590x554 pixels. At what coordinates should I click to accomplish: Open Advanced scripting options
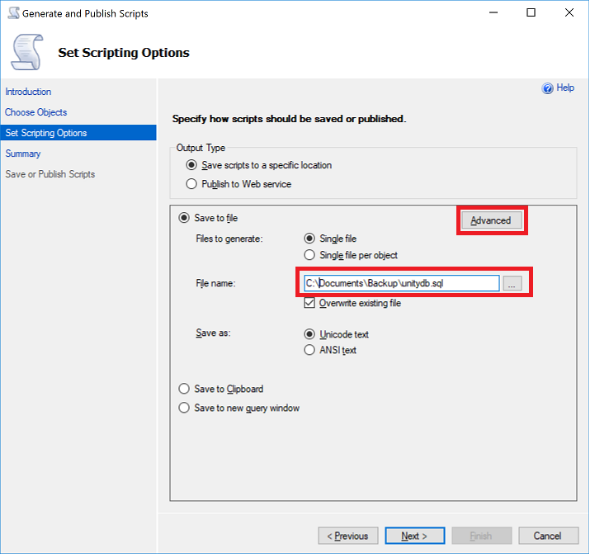(x=491, y=220)
